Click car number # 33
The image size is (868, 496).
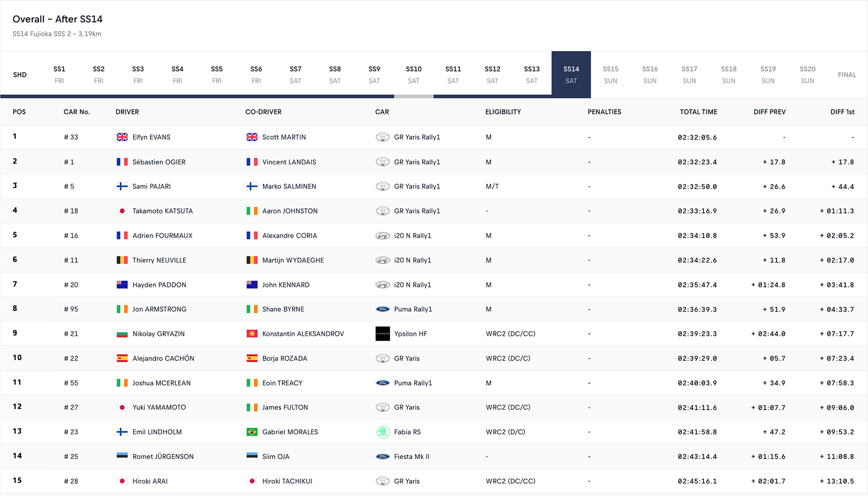click(x=71, y=137)
